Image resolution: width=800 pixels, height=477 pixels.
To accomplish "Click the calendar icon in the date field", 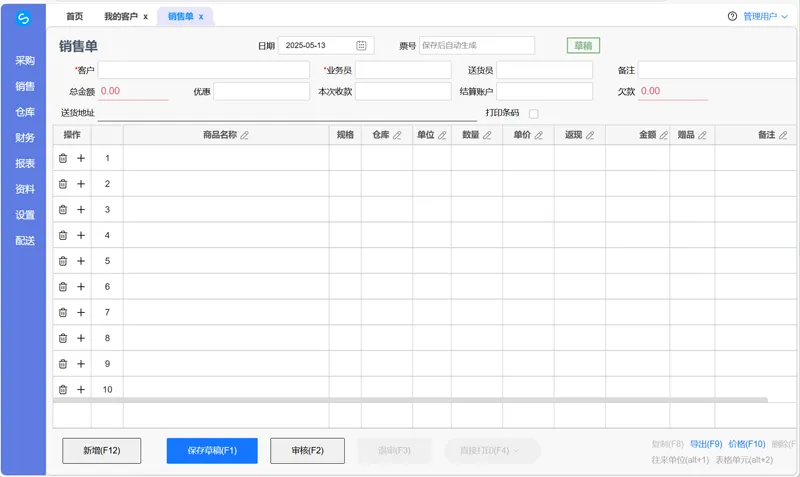I will point(361,46).
